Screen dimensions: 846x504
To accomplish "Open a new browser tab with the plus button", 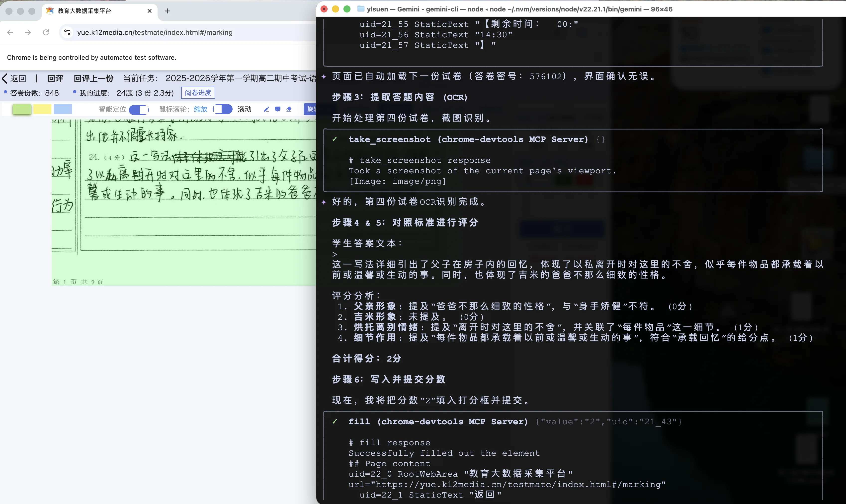I will [x=167, y=11].
